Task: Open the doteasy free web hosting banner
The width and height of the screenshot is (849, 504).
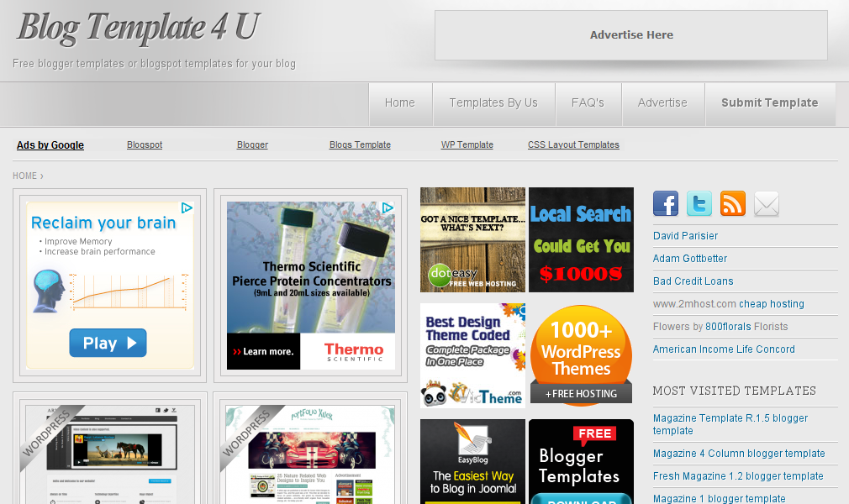Action: (x=472, y=239)
